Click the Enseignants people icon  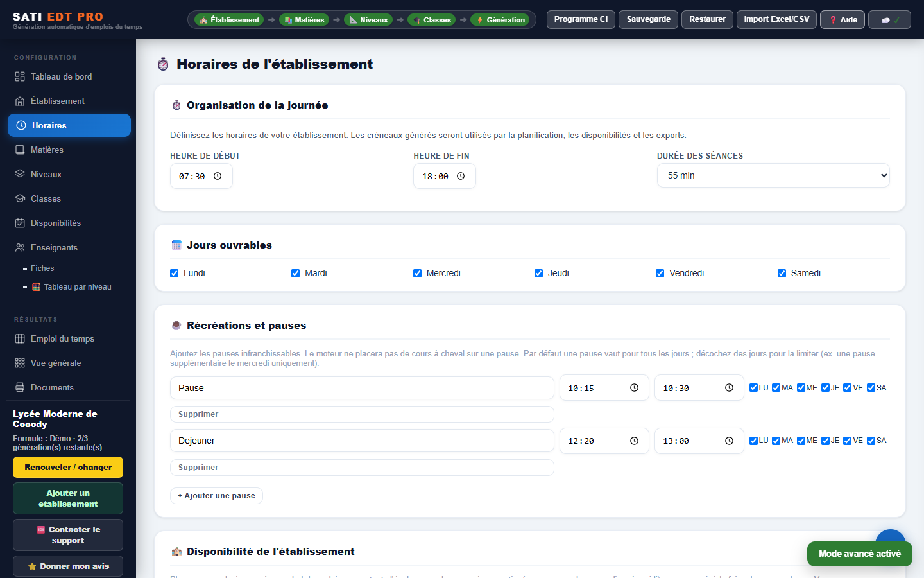pos(20,248)
